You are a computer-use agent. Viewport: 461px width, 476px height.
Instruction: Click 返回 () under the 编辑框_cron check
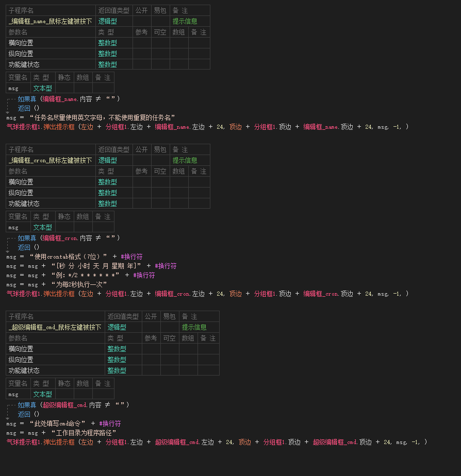point(28,247)
